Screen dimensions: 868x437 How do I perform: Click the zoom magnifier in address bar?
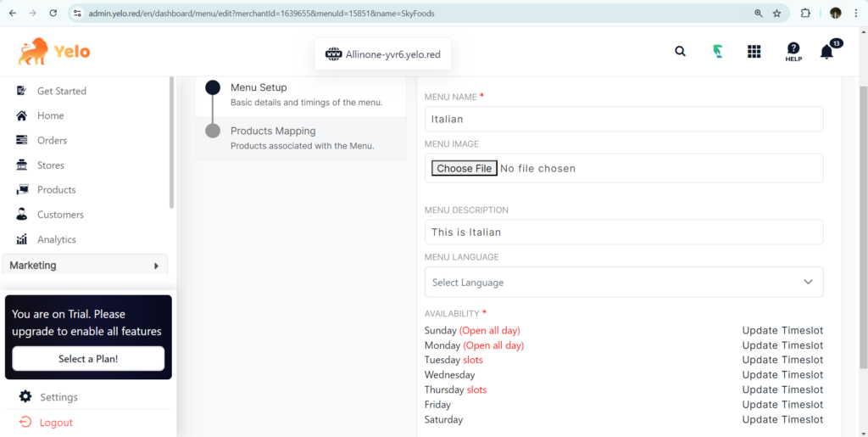[759, 14]
